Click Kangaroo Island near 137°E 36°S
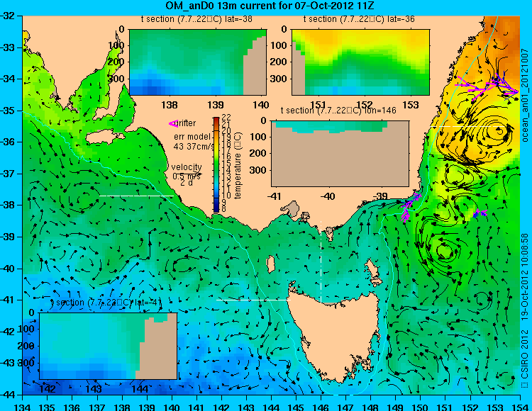Screen dimensions: 532x411 click(x=106, y=137)
